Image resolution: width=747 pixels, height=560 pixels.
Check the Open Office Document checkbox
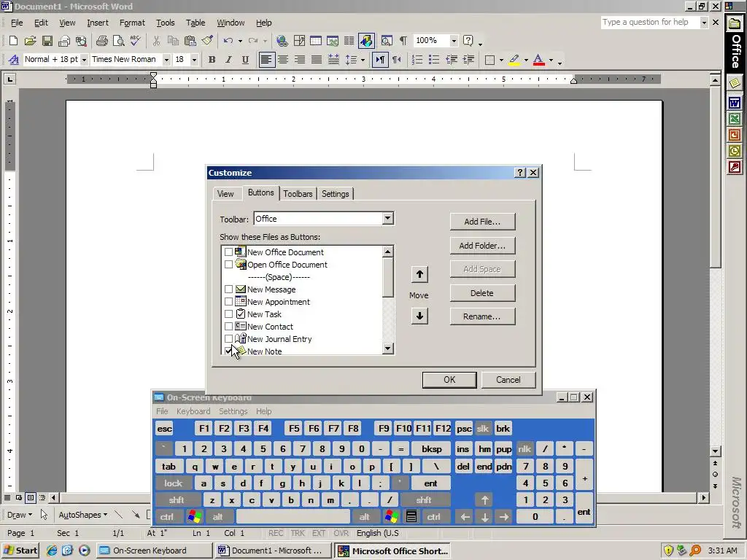(228, 264)
